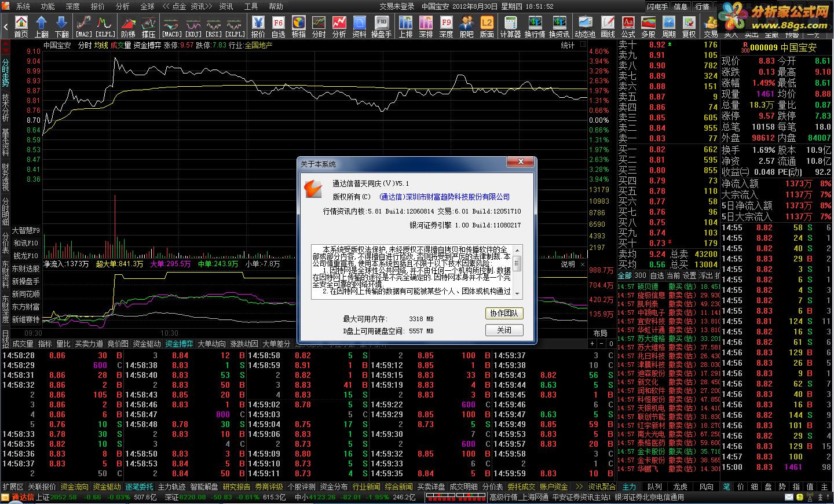Screen dimensions: 834x504
Task: Open the 报价 menu in menu bar
Action: (x=98, y=6)
